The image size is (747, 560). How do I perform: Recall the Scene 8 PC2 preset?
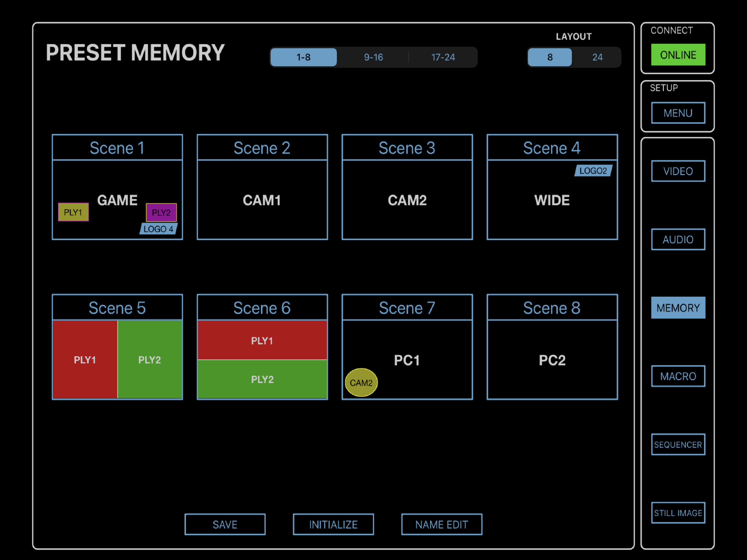tap(552, 360)
